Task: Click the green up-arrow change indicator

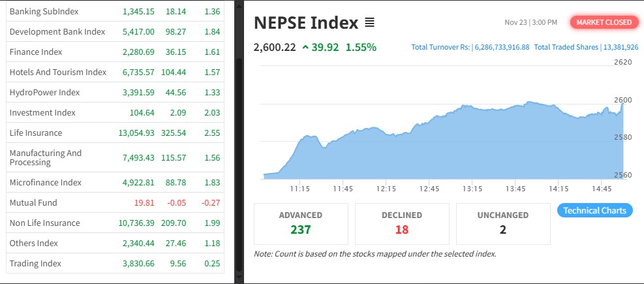Action: (305, 47)
